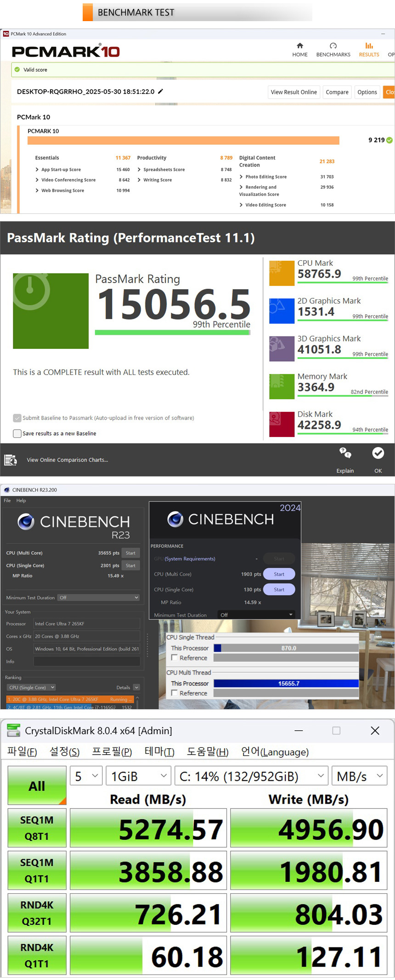Image resolution: width=395 pixels, height=980 pixels.
Task: Open the View Online Comparison Charts icon
Action: tap(11, 460)
